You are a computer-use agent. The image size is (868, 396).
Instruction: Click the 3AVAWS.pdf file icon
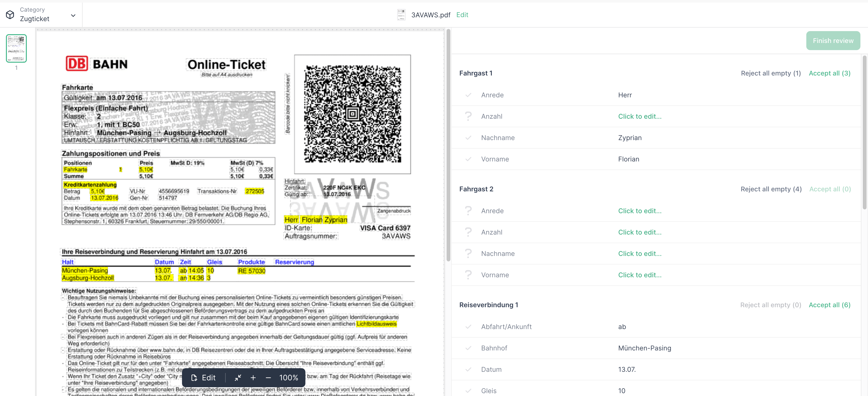click(x=401, y=15)
